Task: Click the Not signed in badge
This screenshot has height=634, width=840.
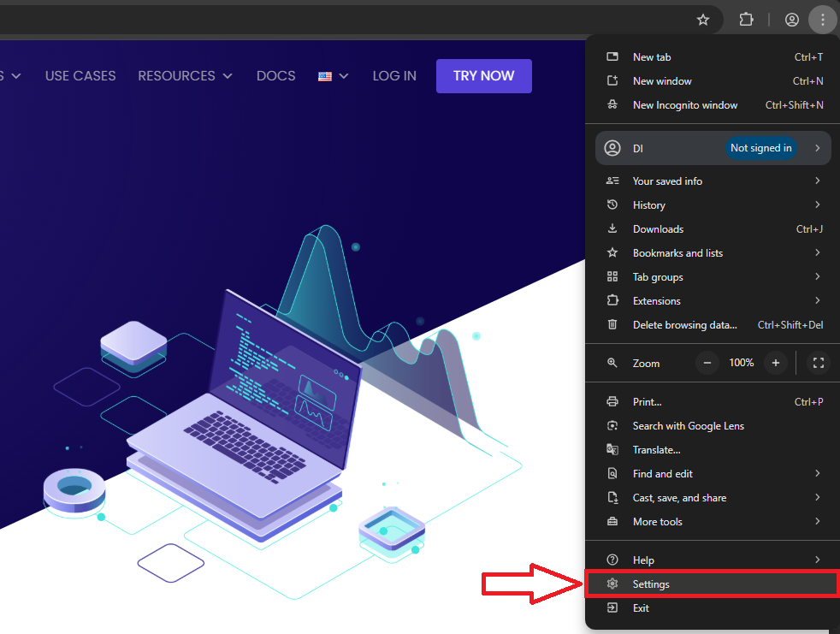Action: [x=760, y=148]
